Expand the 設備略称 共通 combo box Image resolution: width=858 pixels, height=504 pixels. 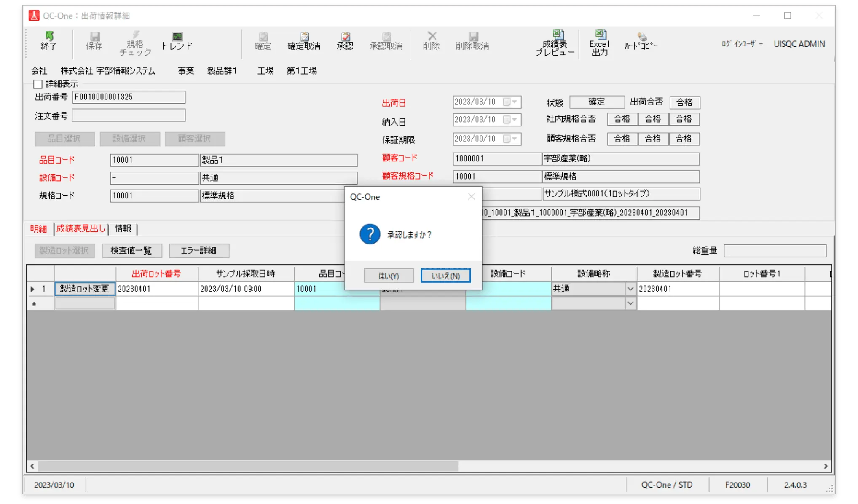[630, 289]
